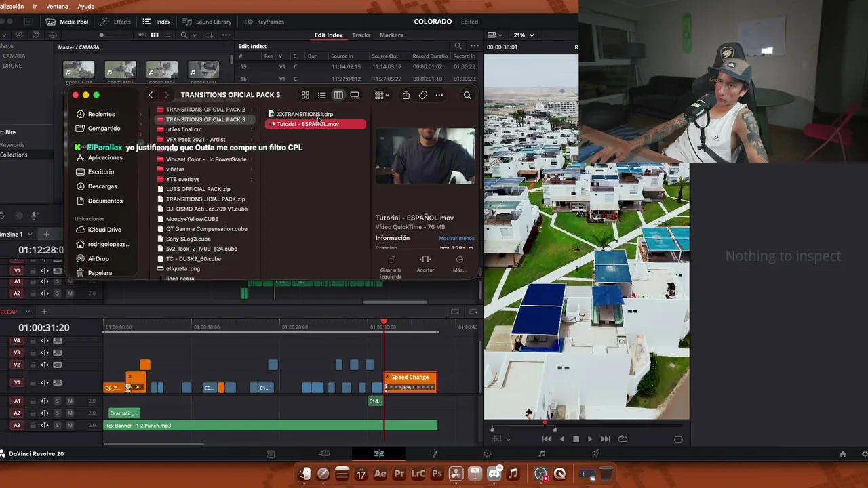Screen dimensions: 868x488
Task: Play the viewer forward
Action: point(590,439)
